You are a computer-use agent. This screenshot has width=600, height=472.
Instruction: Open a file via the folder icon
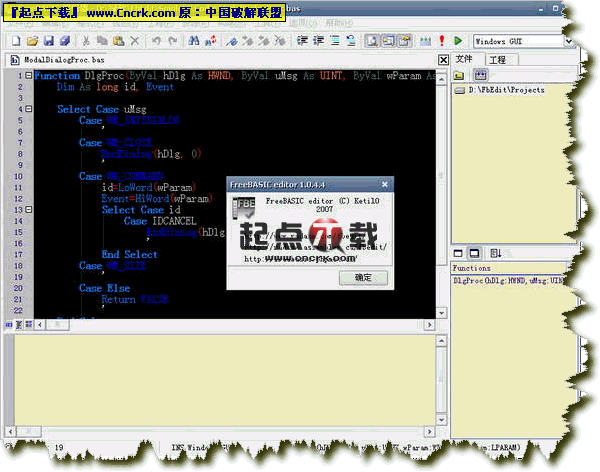(x=33, y=41)
